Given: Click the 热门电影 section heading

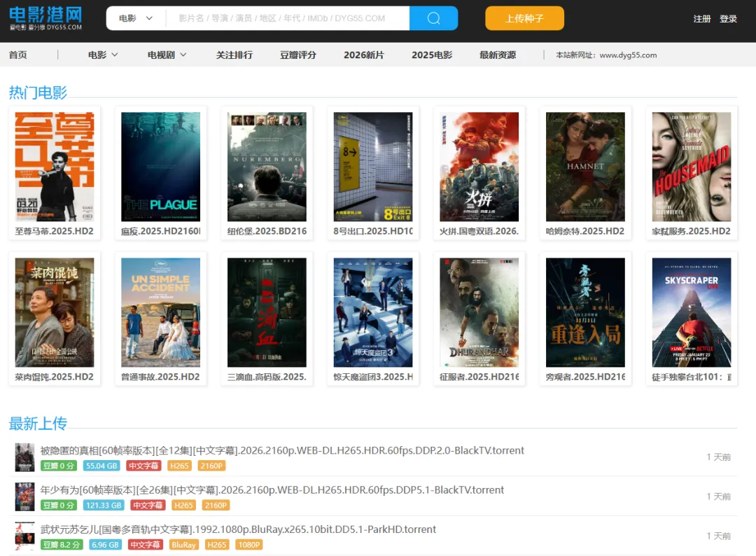Looking at the screenshot, I should [x=38, y=92].
